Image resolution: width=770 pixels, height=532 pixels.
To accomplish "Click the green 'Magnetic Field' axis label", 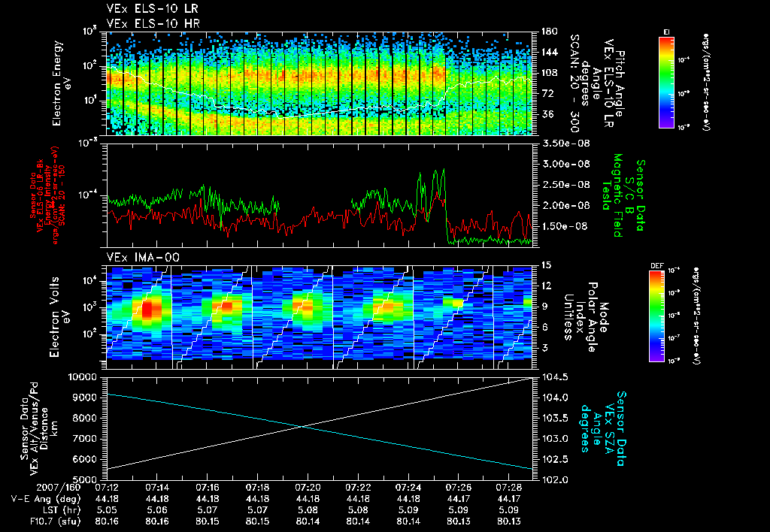I will click(618, 195).
